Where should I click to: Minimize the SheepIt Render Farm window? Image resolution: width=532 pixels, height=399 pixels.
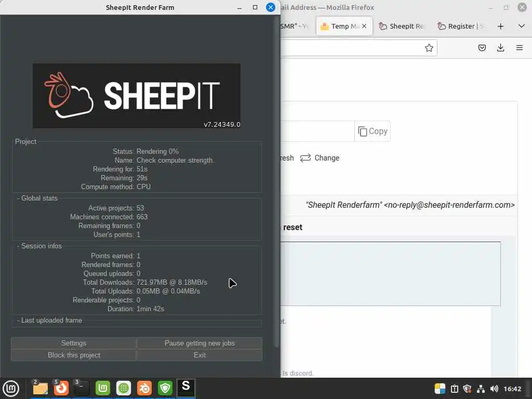tap(240, 7)
